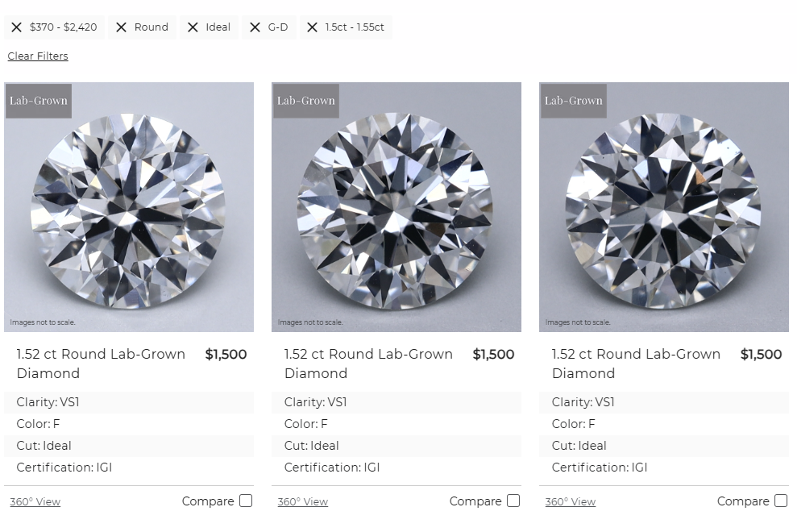Viewport: 797px width, 532px height.
Task: Click the Lab-Grown badge on first diamond
Action: click(x=39, y=101)
